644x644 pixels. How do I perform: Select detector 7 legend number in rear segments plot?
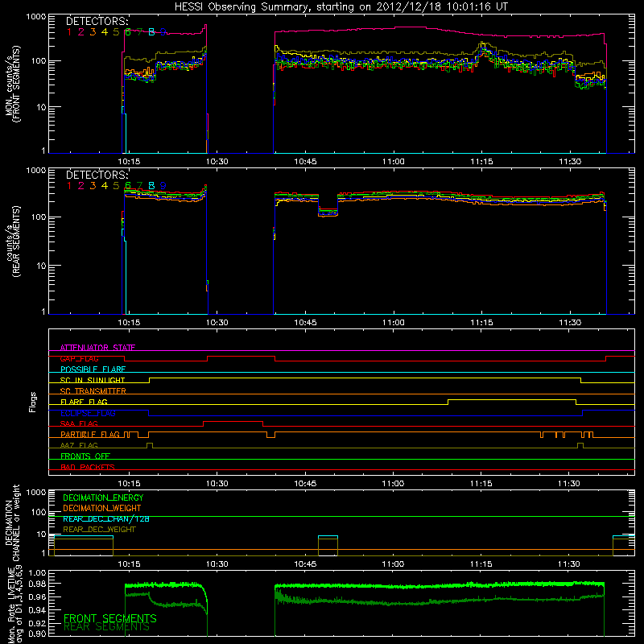pyautogui.click(x=139, y=186)
